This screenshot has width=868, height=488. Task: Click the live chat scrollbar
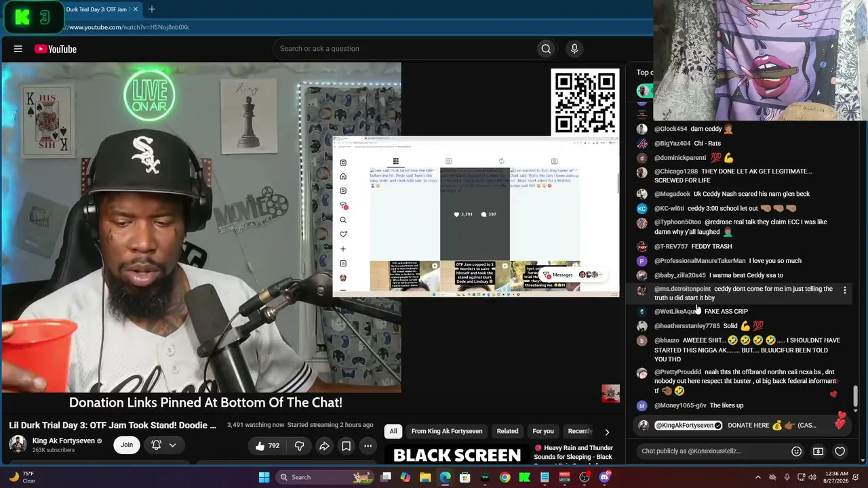coord(856,396)
